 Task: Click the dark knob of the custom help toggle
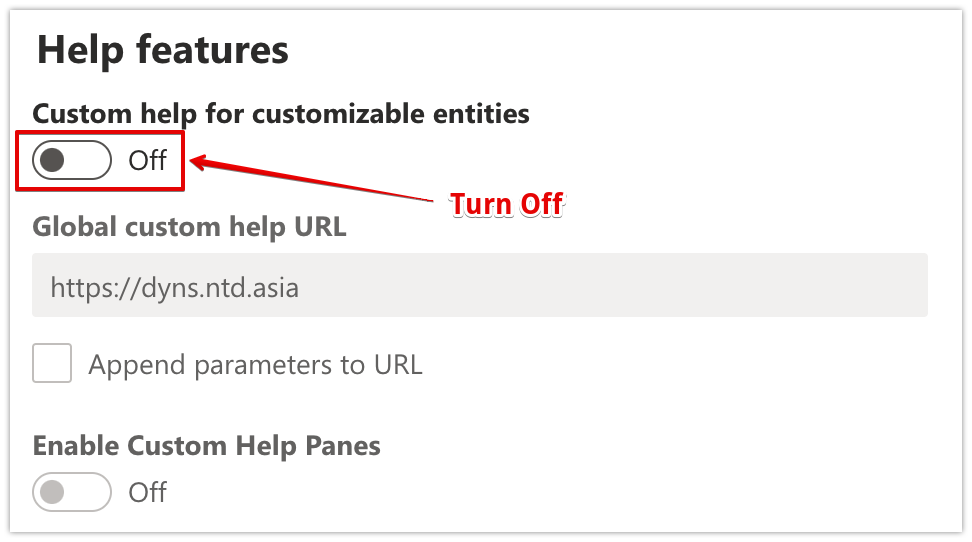(53, 160)
